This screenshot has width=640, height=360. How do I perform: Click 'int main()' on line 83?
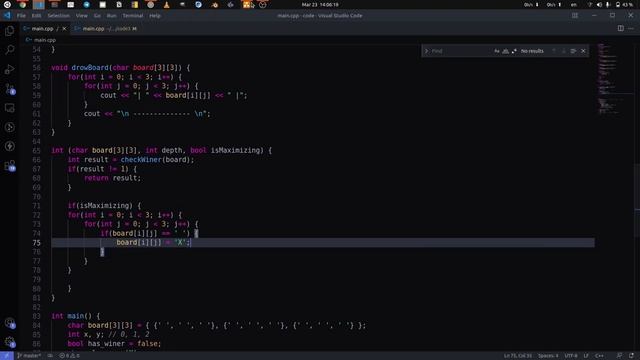(73, 316)
